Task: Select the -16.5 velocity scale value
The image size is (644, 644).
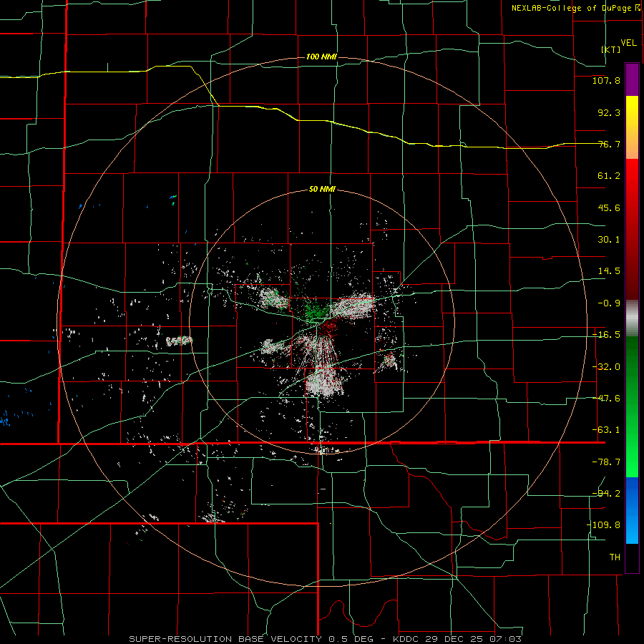Action: pyautogui.click(x=606, y=335)
